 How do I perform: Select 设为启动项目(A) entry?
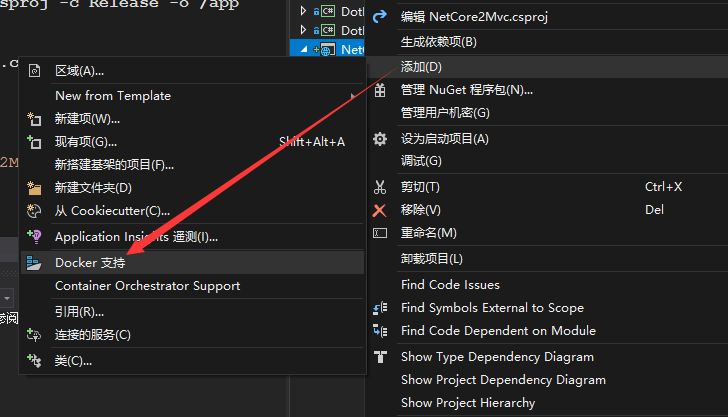coord(548,139)
